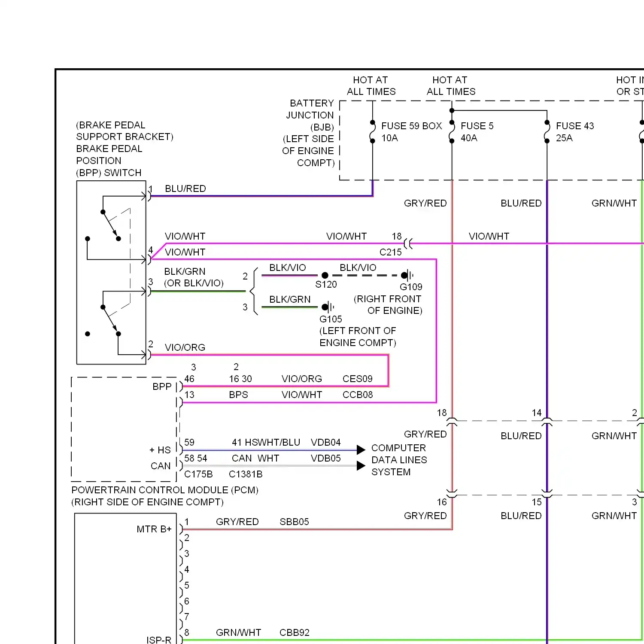Select the HSWHT/BLU wire label
Viewport: 644px width, 644px height.
272,442
